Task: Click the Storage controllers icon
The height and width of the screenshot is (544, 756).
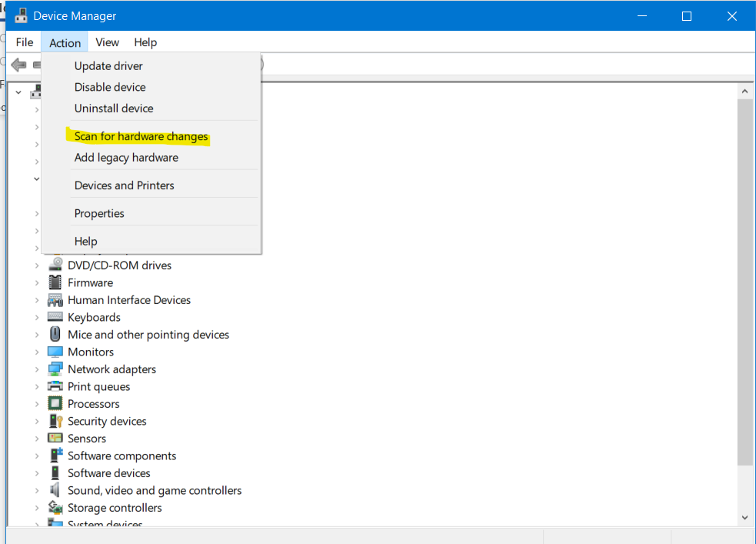Action: [55, 507]
